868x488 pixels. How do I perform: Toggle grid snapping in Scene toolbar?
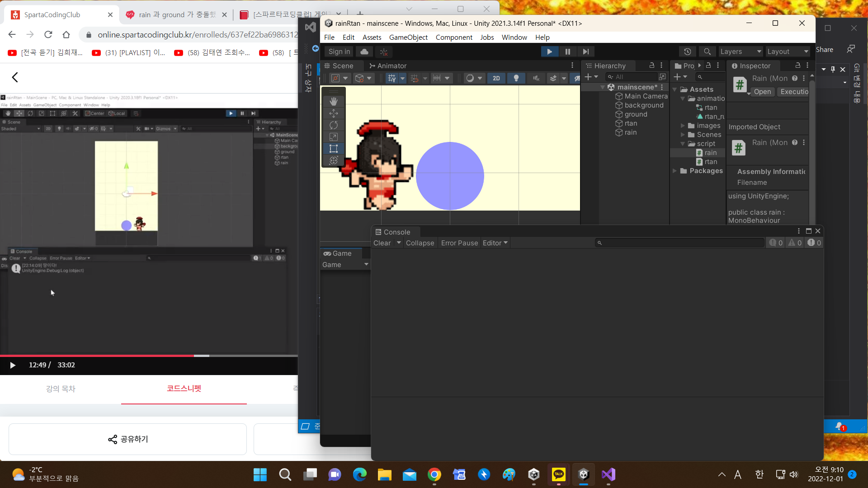[x=415, y=78]
